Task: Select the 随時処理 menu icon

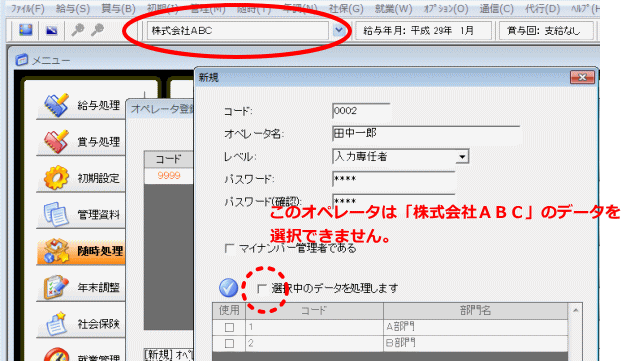Action: click(x=56, y=251)
